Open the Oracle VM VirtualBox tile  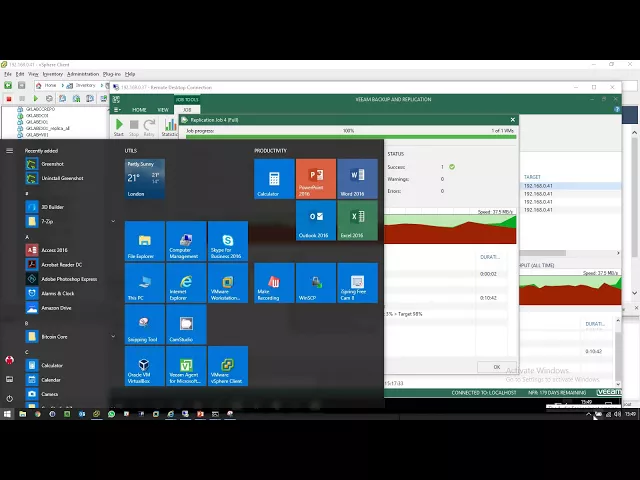pos(144,366)
